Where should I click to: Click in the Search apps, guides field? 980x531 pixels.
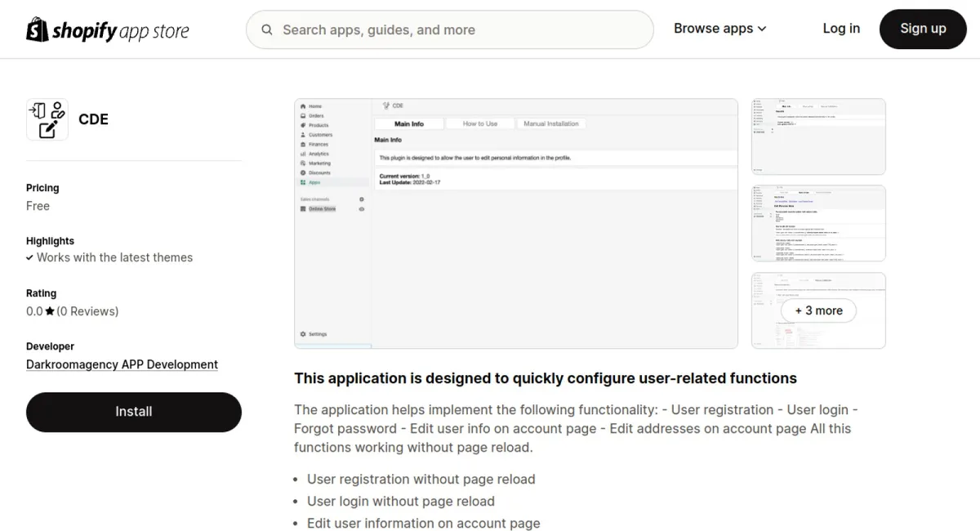coord(450,29)
